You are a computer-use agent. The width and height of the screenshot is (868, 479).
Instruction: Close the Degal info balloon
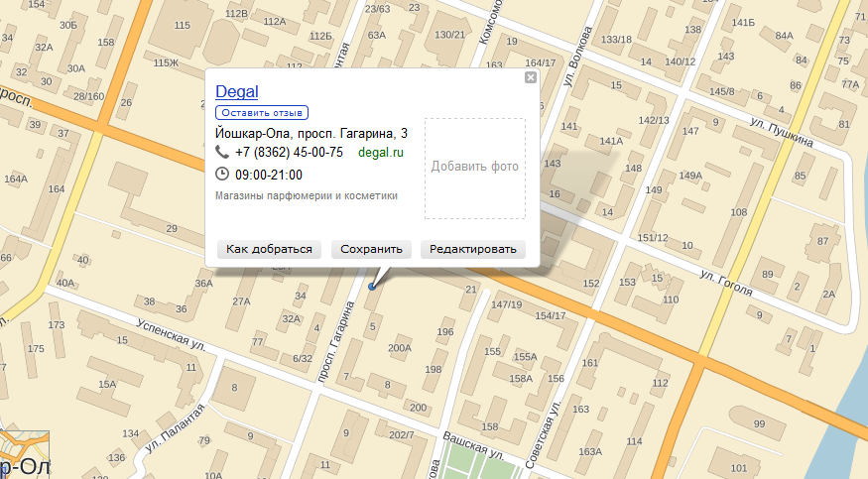[531, 77]
